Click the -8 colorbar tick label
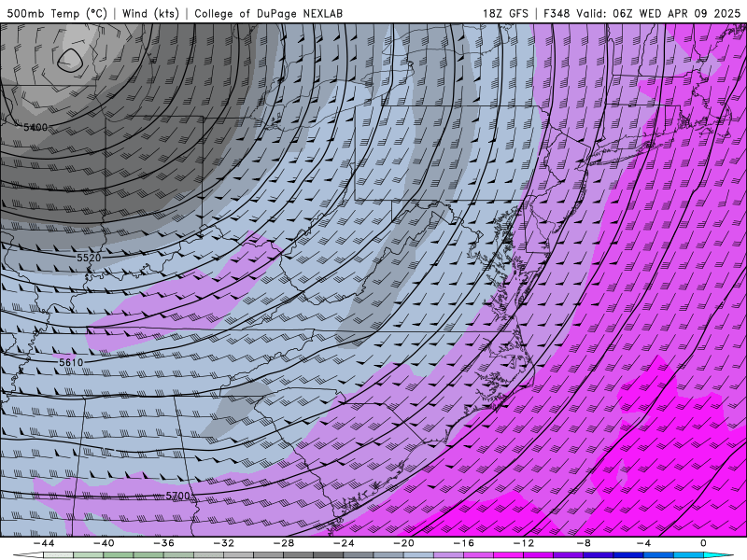Screen dimensions: 747x560 tap(584, 543)
